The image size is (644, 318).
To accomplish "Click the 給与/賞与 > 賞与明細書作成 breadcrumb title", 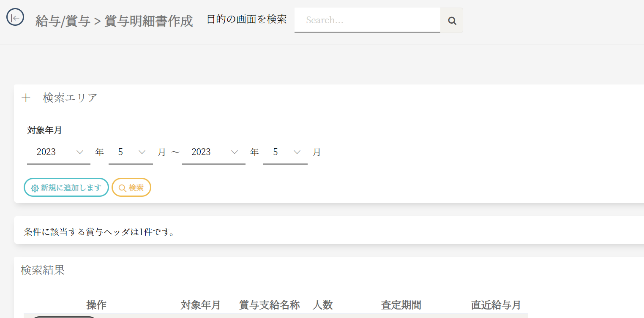I will 114,21.
